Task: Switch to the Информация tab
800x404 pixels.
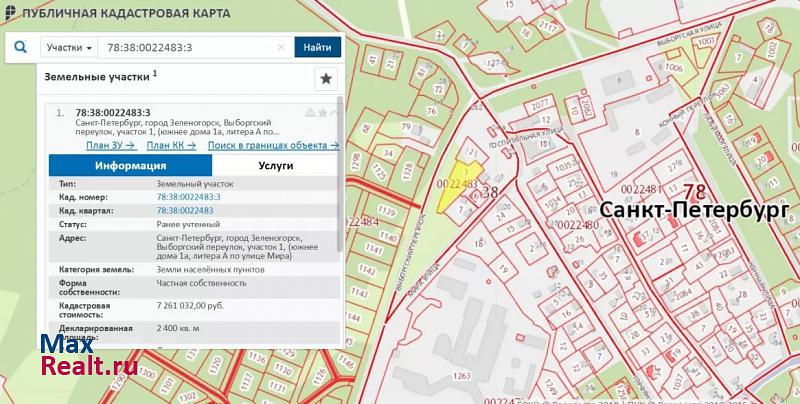Action: pyautogui.click(x=130, y=166)
